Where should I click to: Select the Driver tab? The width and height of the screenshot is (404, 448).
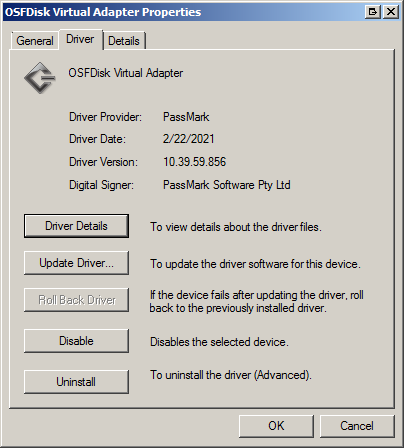click(80, 39)
